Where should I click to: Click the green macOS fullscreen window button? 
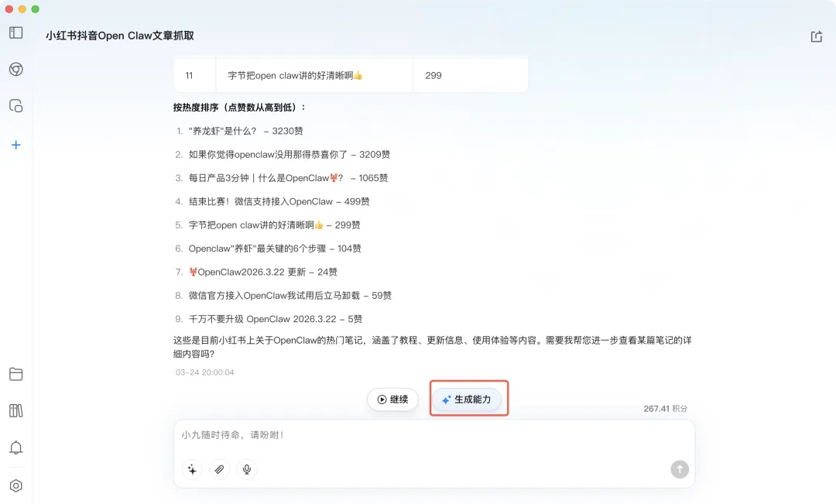click(x=35, y=9)
